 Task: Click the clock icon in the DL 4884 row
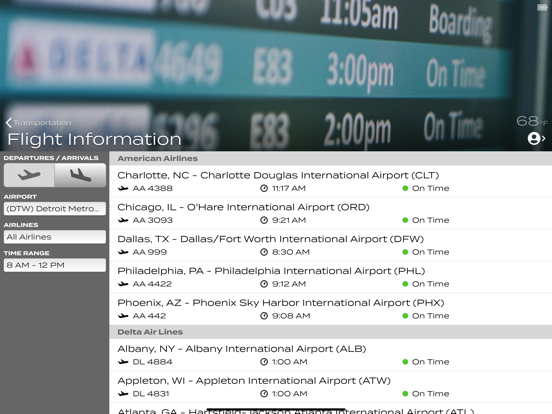[x=264, y=362]
